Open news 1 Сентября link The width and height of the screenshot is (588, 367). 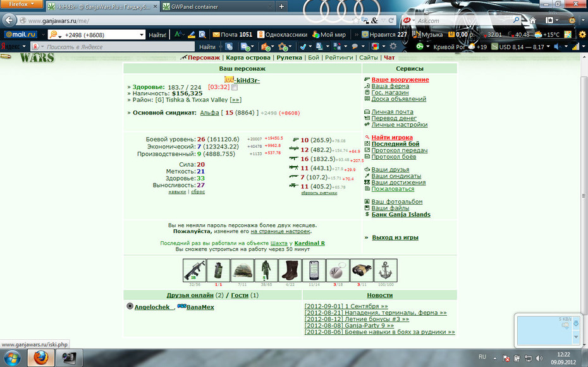pyautogui.click(x=346, y=306)
